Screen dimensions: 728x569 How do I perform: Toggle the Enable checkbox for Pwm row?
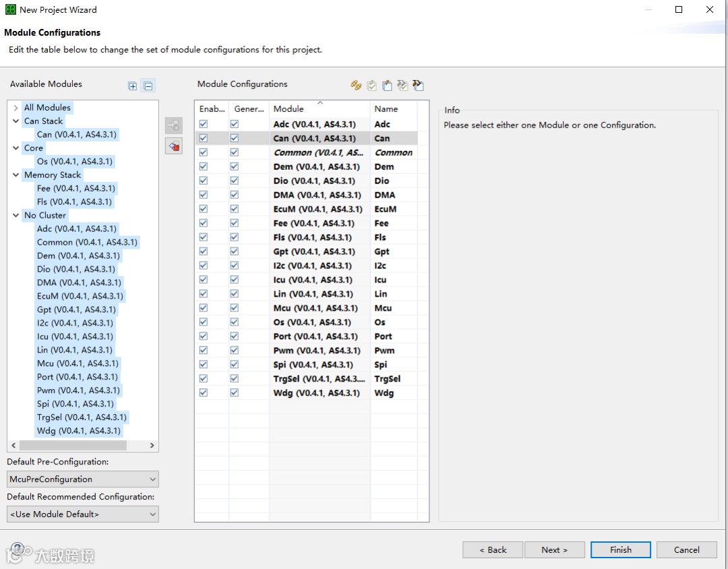pos(204,350)
